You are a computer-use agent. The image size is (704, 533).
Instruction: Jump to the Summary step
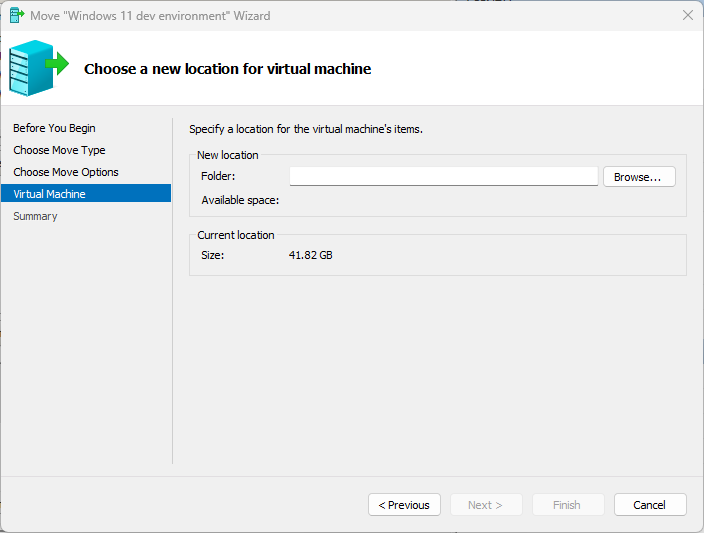(35, 216)
